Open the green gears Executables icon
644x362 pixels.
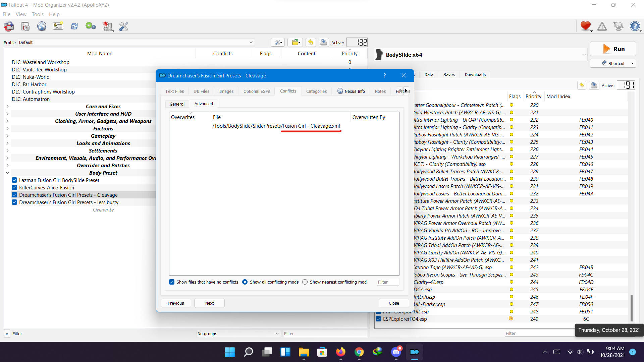click(x=91, y=26)
